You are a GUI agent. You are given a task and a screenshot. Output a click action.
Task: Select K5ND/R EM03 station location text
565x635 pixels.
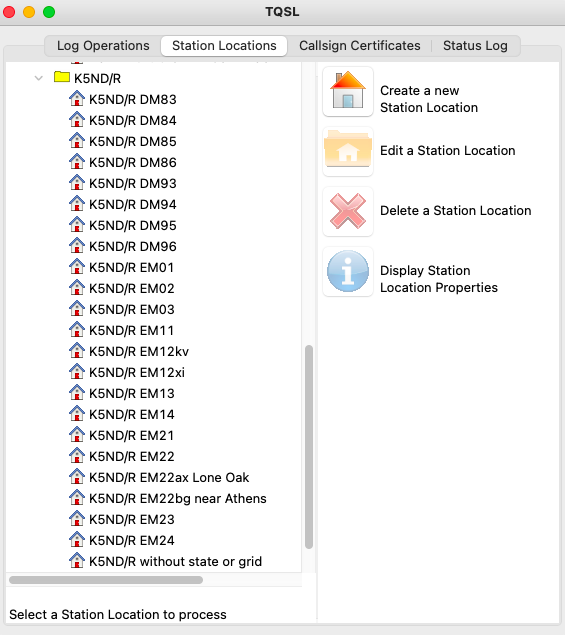(x=132, y=310)
